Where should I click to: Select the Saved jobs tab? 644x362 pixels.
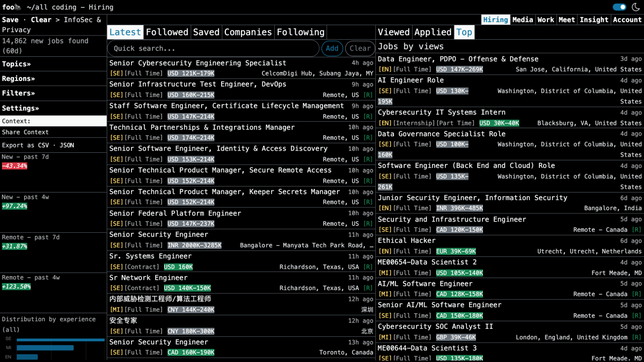coord(206,32)
